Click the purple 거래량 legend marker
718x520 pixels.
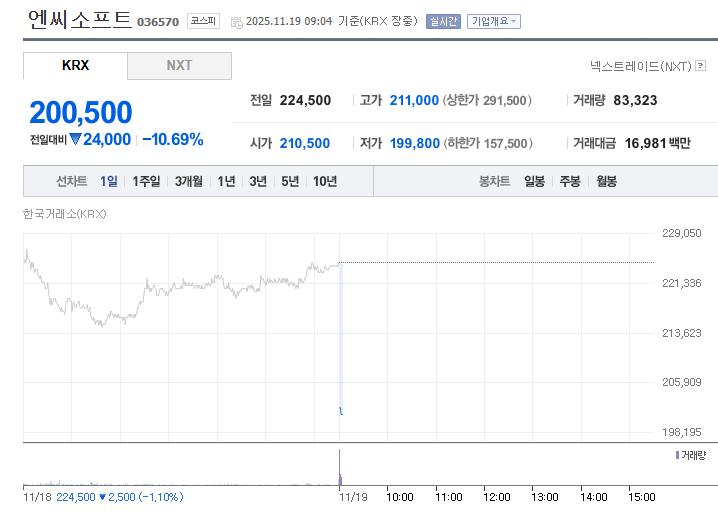(677, 455)
